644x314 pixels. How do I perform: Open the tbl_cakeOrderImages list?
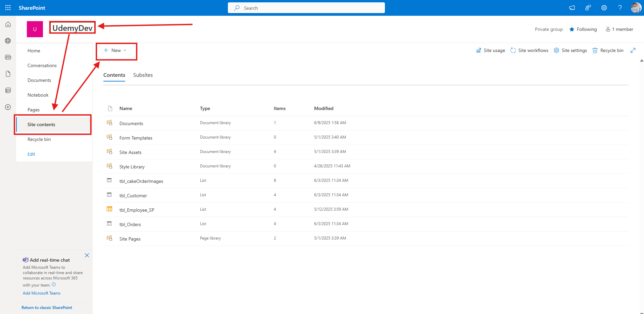coord(141,181)
